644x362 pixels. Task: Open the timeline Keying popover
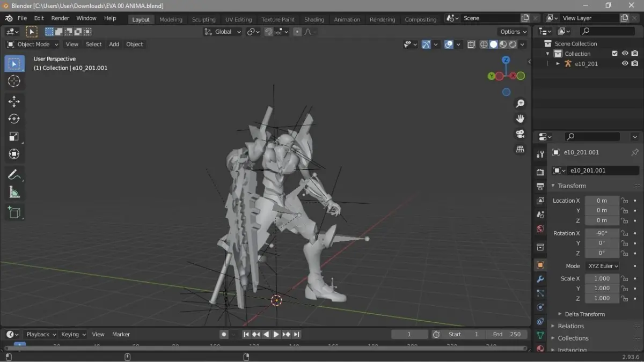73,334
